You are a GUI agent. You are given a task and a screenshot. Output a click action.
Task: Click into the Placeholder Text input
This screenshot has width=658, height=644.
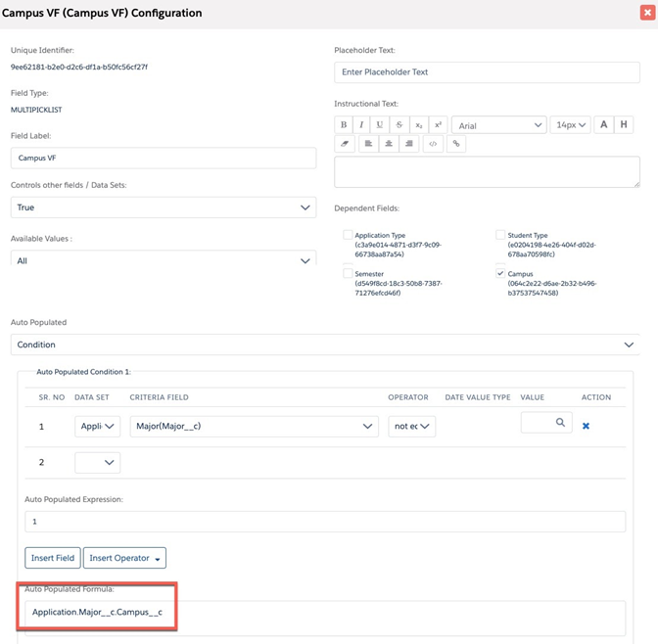pyautogui.click(x=487, y=72)
